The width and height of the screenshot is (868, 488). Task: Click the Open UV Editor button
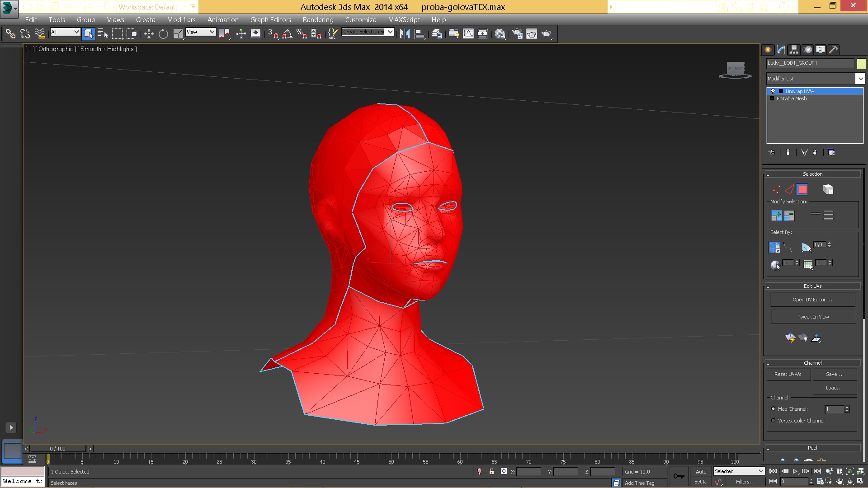[x=812, y=300]
